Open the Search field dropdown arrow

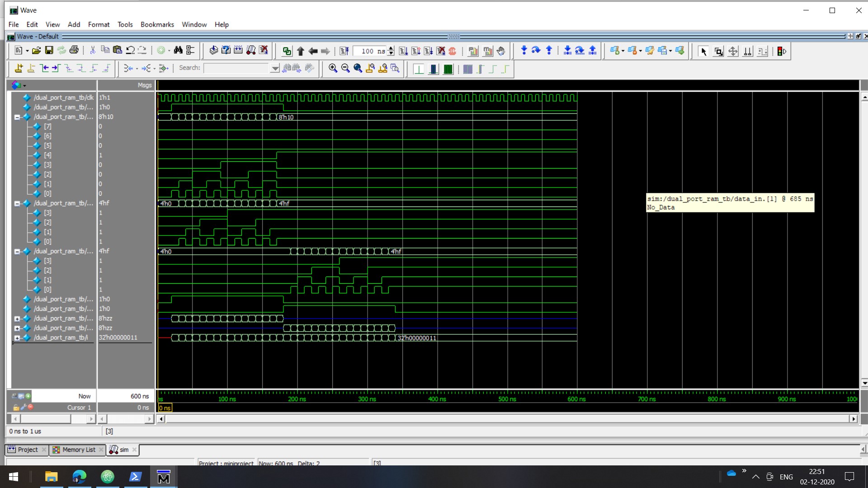point(274,68)
